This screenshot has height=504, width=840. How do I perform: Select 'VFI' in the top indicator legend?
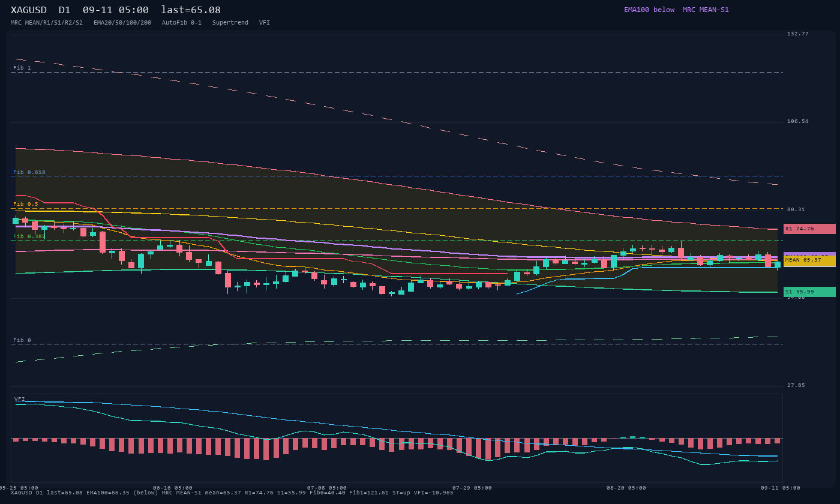tap(265, 23)
